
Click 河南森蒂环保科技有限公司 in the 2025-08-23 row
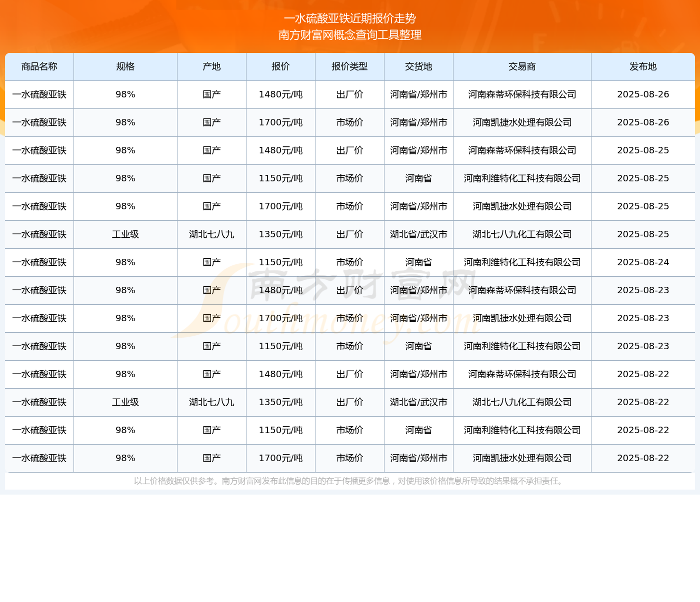522,290
